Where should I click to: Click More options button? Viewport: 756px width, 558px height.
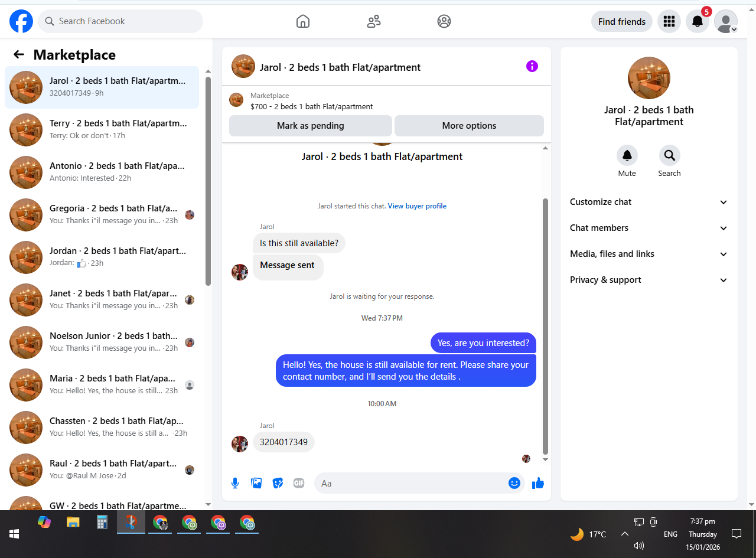(469, 126)
